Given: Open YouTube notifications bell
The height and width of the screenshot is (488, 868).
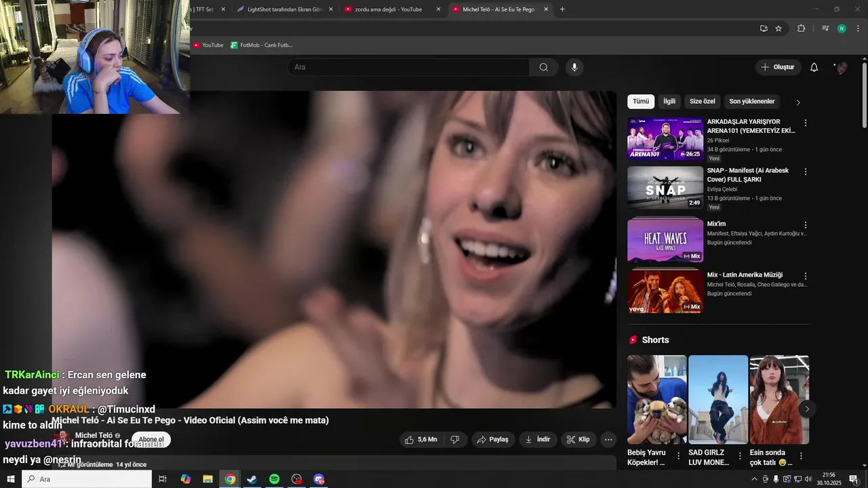Looking at the screenshot, I should coord(814,67).
